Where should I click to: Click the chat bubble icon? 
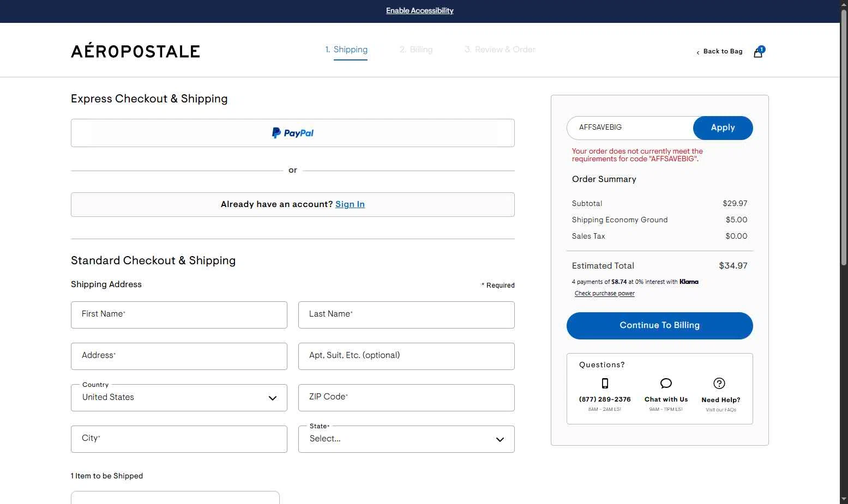coord(666,383)
